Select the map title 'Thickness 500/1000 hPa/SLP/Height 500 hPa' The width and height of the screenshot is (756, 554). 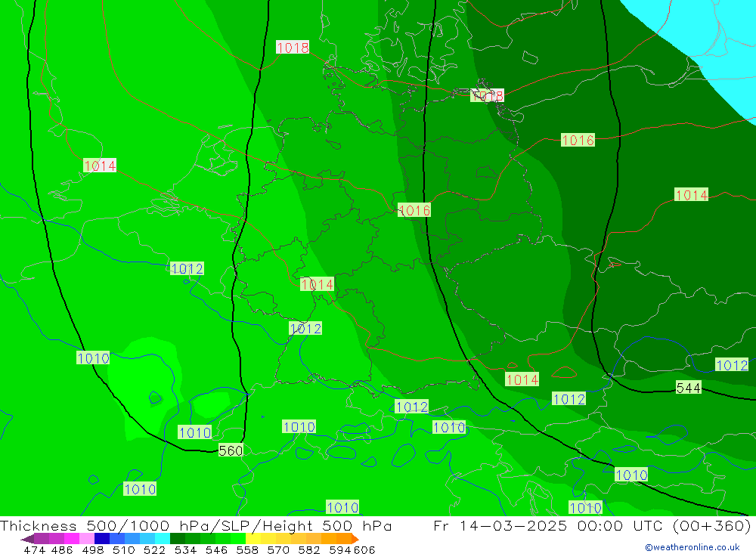tap(196, 525)
